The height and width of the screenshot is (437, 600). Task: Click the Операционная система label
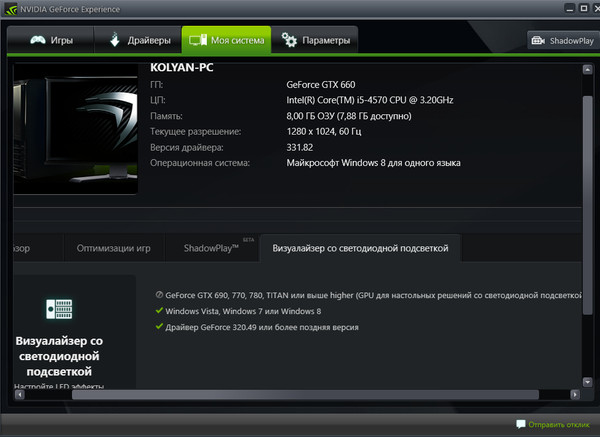(200, 163)
